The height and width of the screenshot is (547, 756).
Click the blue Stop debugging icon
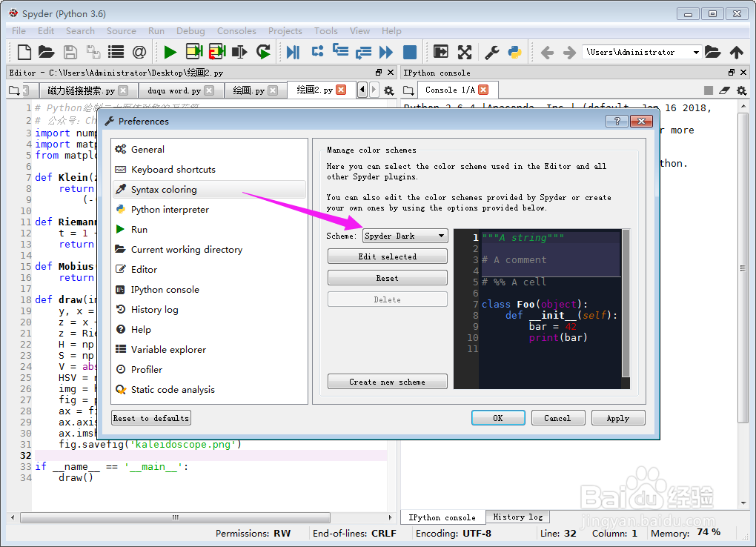pyautogui.click(x=410, y=52)
